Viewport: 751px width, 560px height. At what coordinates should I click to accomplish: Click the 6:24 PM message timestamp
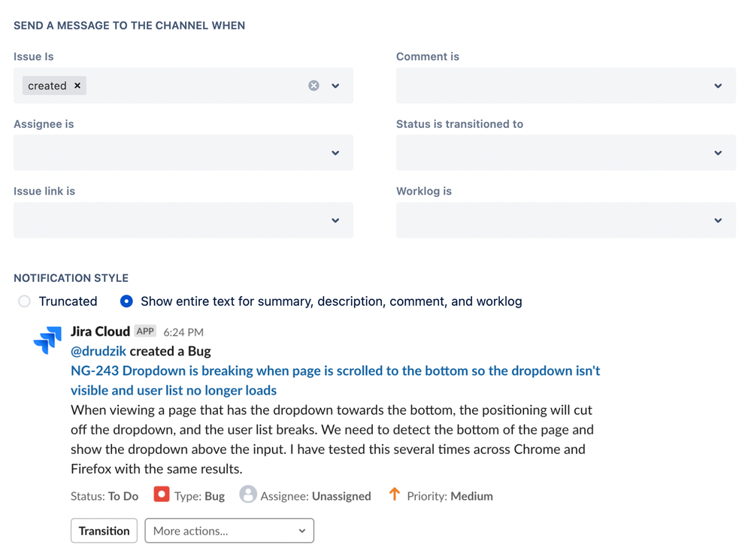click(x=183, y=332)
